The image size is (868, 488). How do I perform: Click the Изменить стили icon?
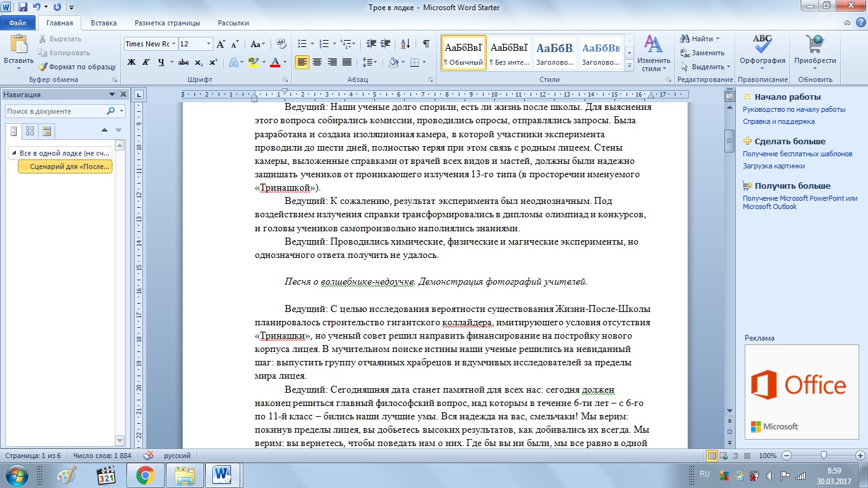click(653, 44)
